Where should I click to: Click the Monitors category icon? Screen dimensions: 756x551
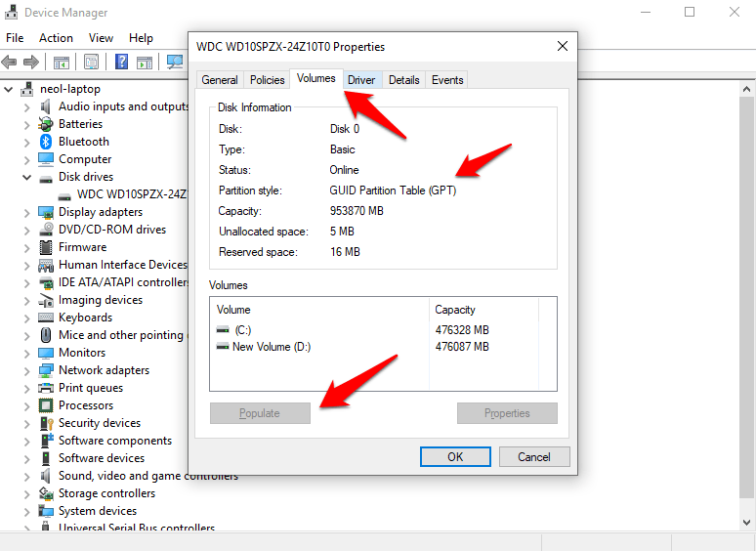tap(46, 353)
